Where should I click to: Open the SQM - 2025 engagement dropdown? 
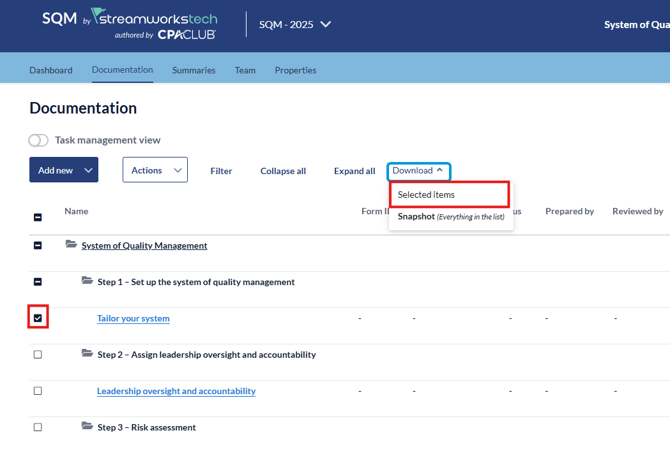pyautogui.click(x=295, y=25)
